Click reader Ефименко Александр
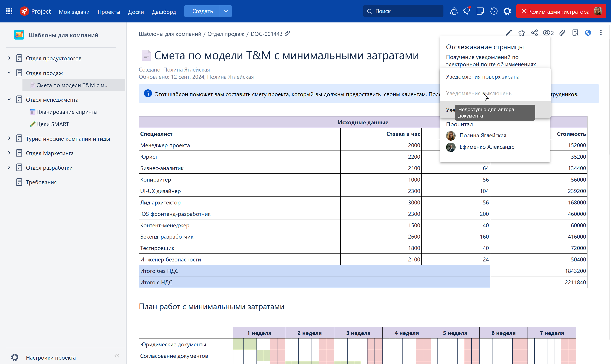 487,147
